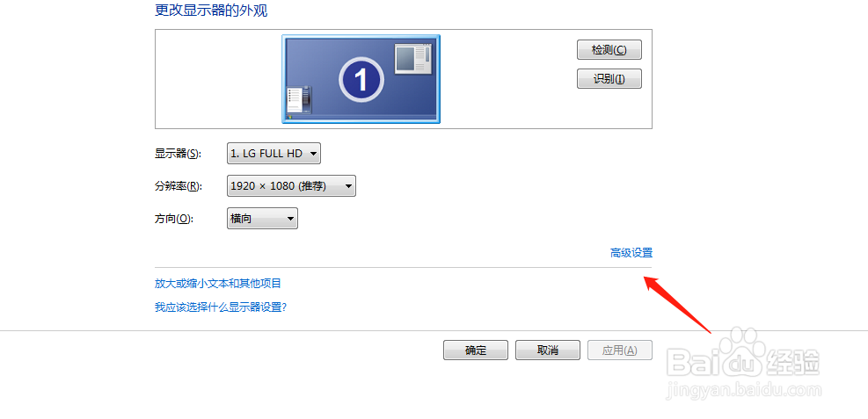Click the 识别(I) identify button
This screenshot has width=868, height=419.
tap(609, 78)
